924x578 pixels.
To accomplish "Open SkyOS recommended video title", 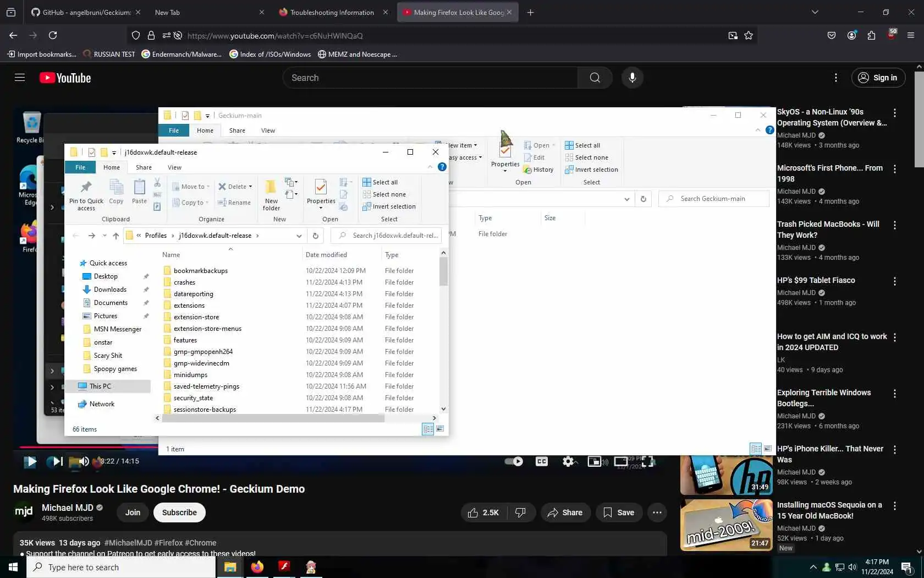I will click(x=832, y=117).
